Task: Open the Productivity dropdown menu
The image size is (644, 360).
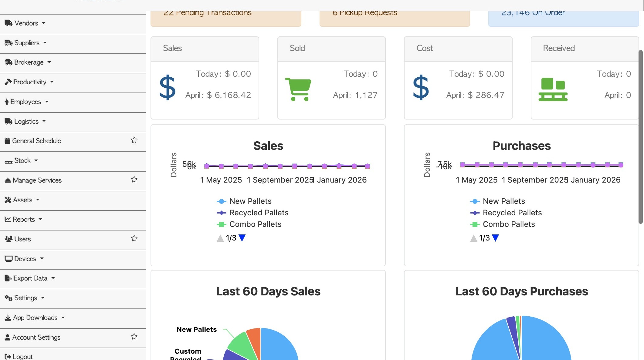Action: [x=30, y=82]
